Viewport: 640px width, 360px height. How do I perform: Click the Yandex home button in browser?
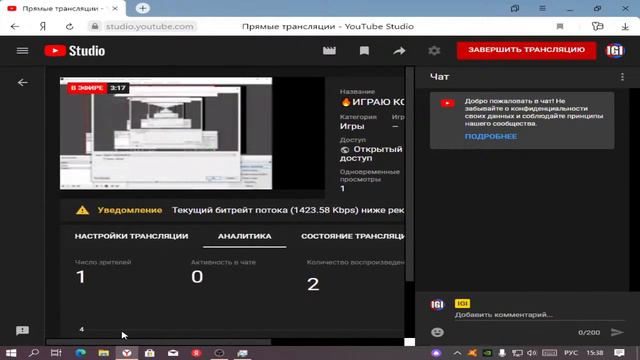point(42,27)
